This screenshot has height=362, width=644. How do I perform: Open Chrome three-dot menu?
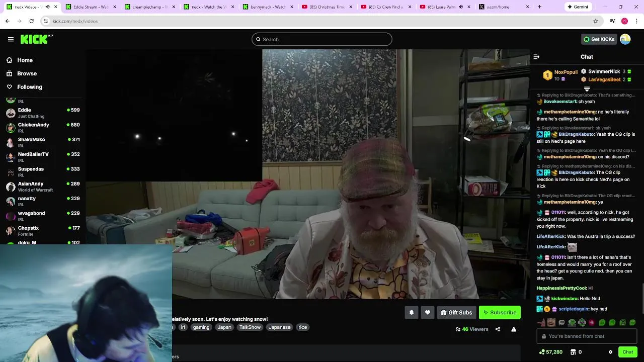[x=637, y=21]
